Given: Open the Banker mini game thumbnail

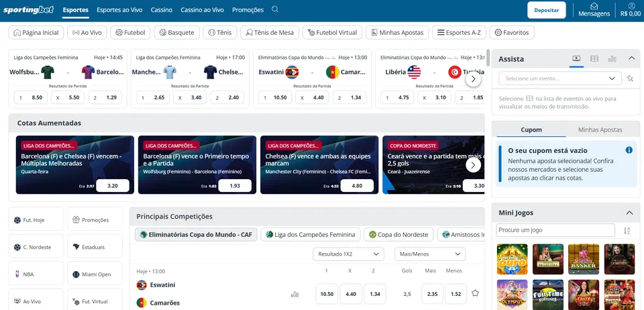Looking at the screenshot, I should coord(584,259).
